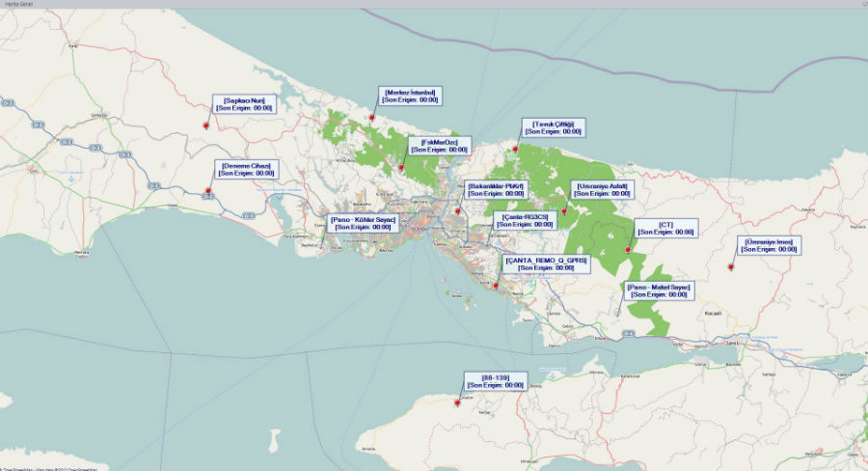This screenshot has width=868, height=471.
Task: Click the Çanta-RG3CS label box
Action: pos(526,222)
